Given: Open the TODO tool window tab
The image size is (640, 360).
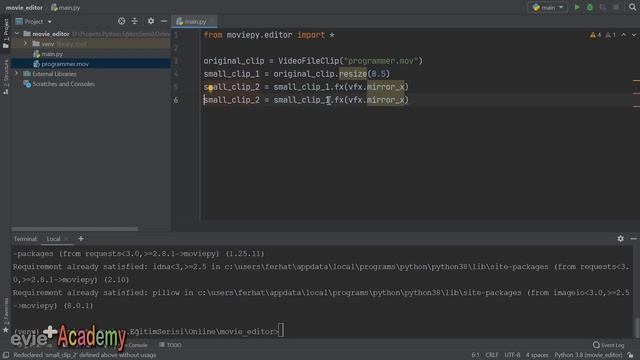Looking at the screenshot, I should tap(171, 345).
